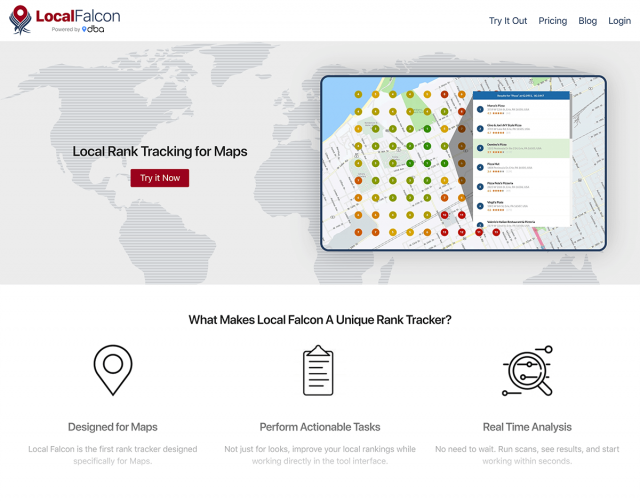640x501 pixels.
Task: Click the clipboard tasks icon
Action: (x=318, y=370)
